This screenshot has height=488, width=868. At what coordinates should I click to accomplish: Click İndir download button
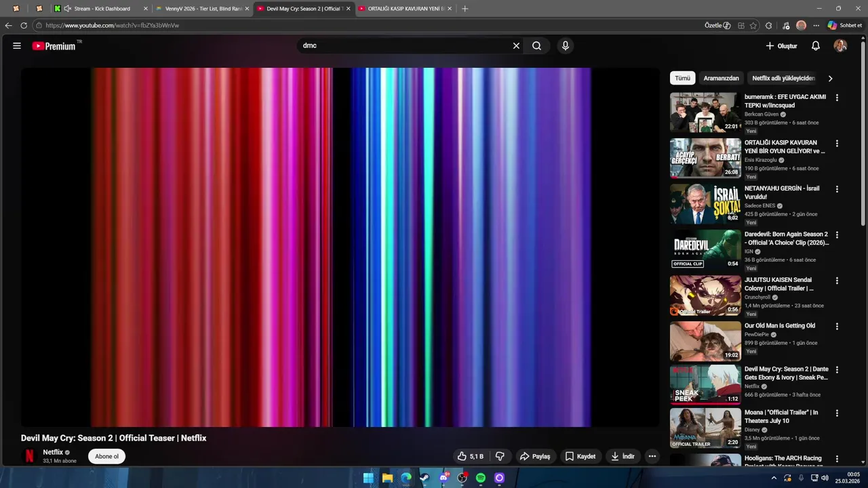[623, 456]
